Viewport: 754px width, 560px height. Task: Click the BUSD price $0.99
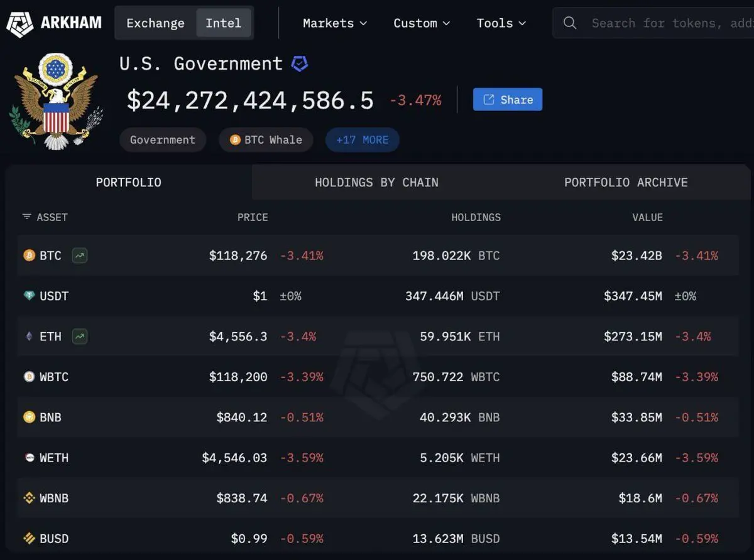249,538
